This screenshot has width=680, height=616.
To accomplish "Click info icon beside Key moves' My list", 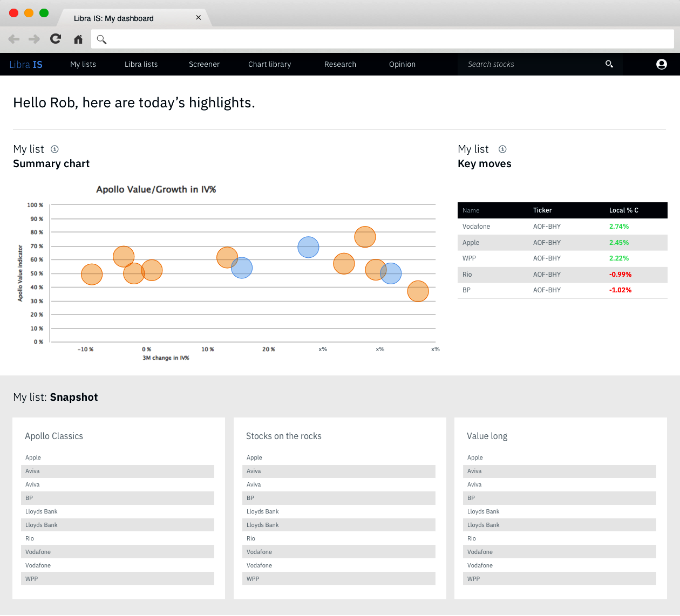I will [x=502, y=149].
